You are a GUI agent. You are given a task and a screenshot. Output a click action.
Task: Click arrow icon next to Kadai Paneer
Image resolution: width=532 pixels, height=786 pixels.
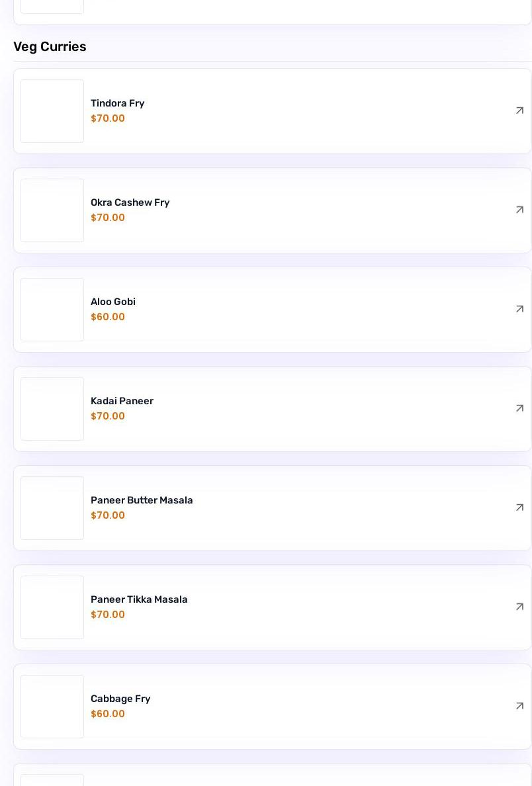(x=519, y=408)
